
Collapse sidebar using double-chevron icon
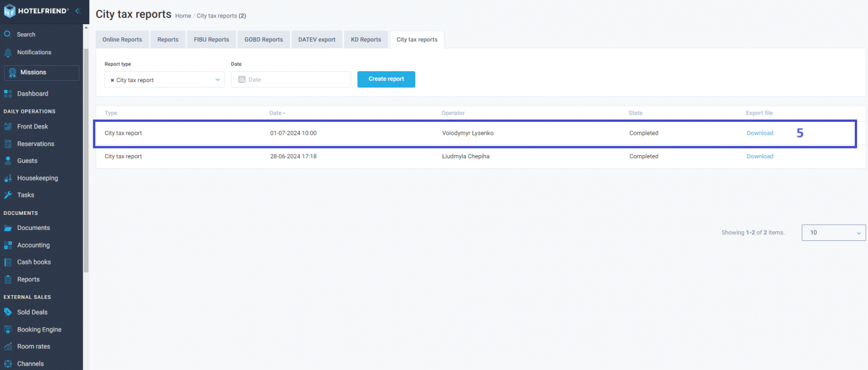[x=77, y=11]
